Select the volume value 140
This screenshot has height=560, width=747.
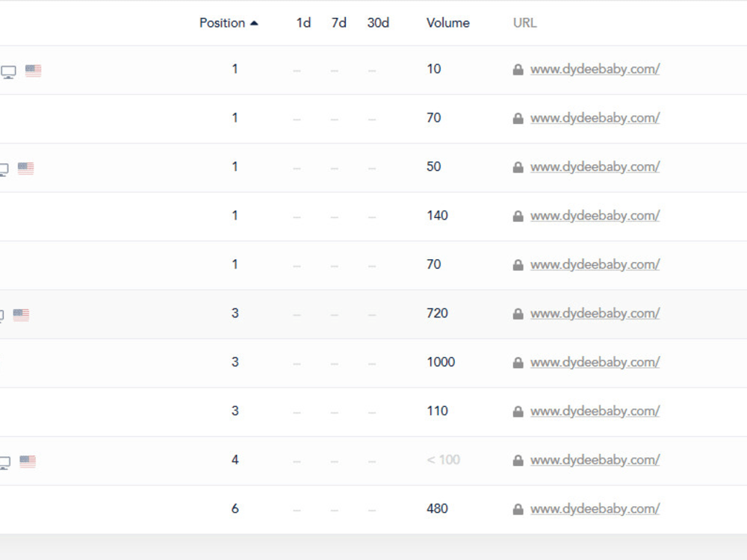[x=437, y=216]
